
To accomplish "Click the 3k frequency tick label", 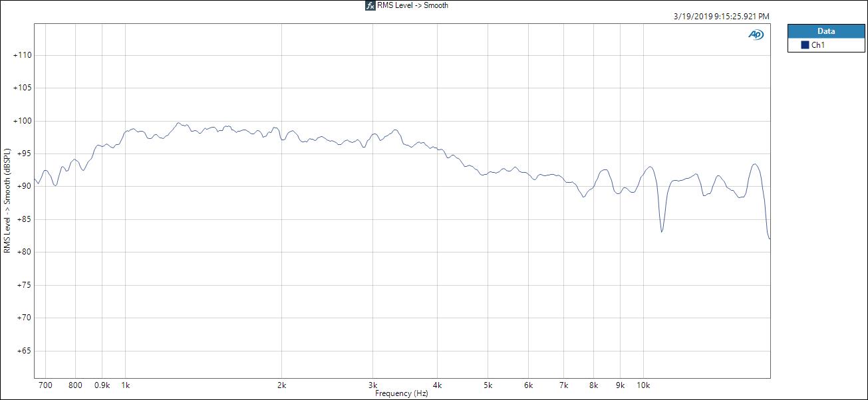I will click(x=373, y=385).
